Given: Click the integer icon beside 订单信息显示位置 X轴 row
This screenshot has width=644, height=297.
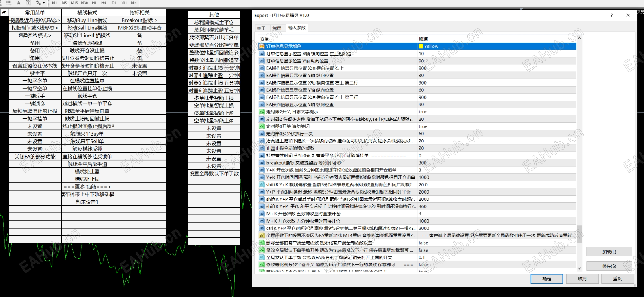Looking at the screenshot, I should pyautogui.click(x=262, y=54).
